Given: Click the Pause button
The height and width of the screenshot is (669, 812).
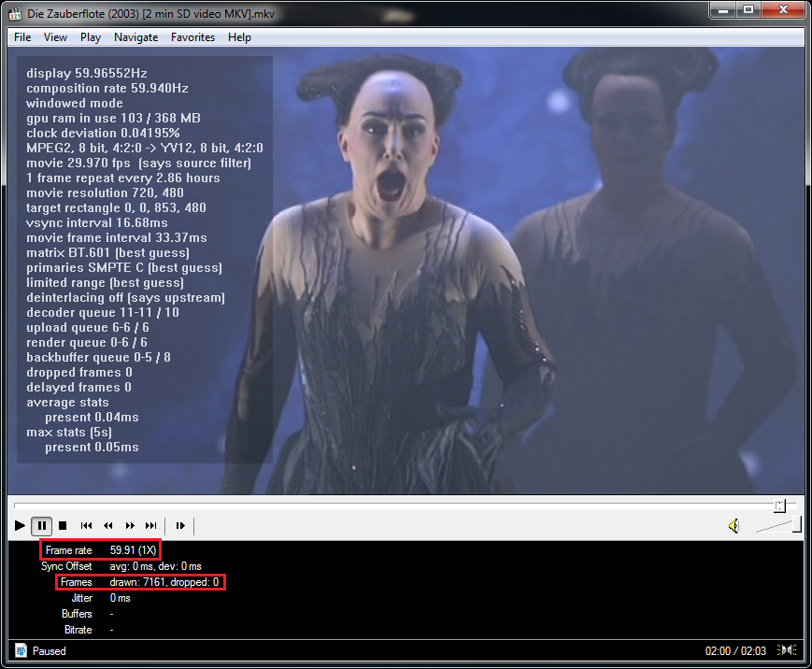Looking at the screenshot, I should coord(42,525).
